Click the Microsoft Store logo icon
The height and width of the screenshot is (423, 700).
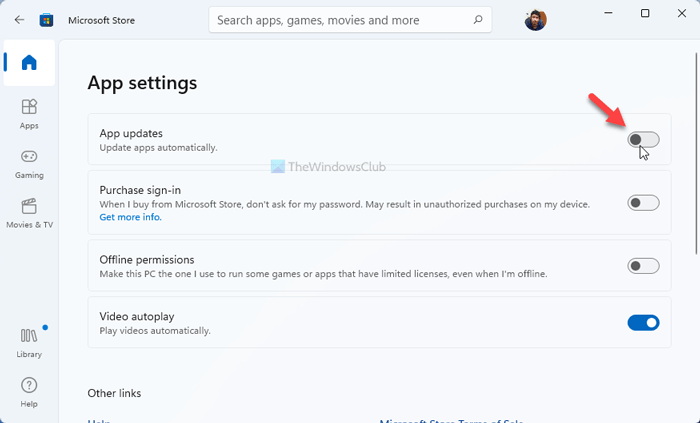[46, 20]
